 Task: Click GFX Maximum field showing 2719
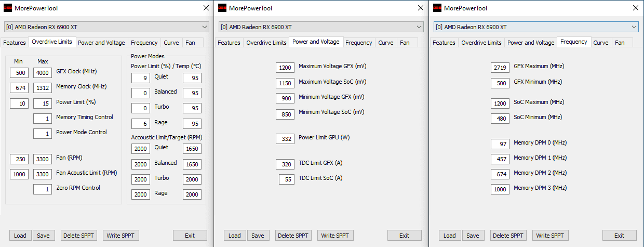(x=500, y=68)
